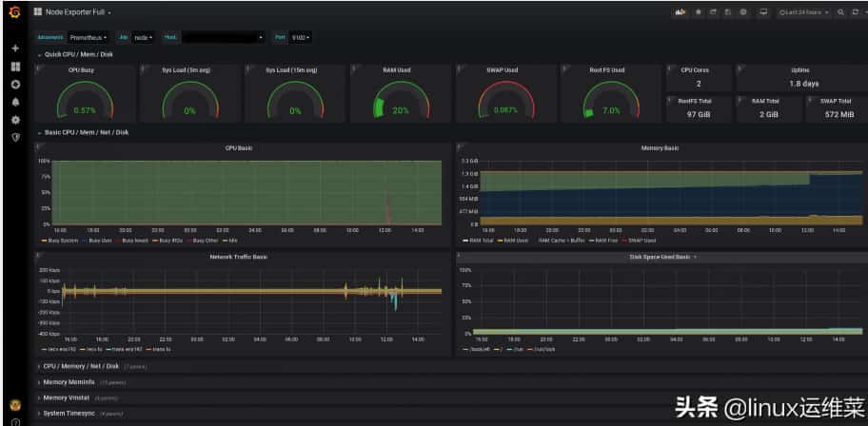Open the Configuration gear icon in sidebar
Screen dimensions: 868x426
pyautogui.click(x=14, y=120)
